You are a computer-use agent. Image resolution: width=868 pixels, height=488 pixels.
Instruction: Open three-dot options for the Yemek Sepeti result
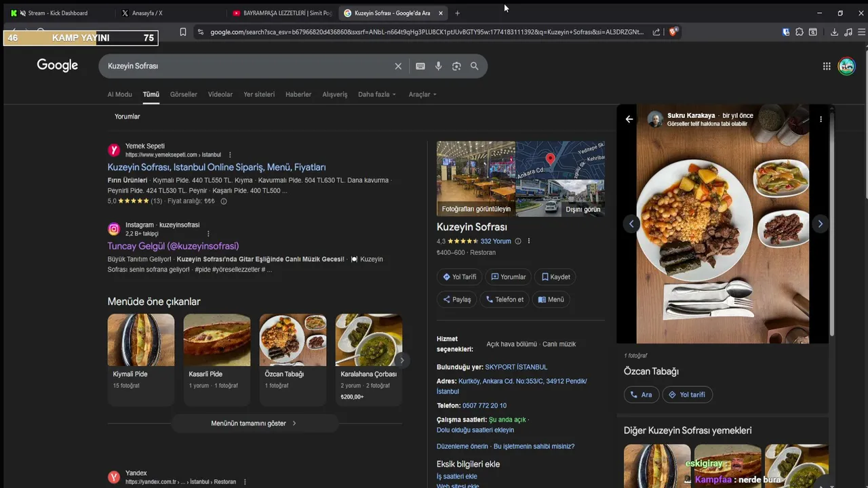pos(230,155)
